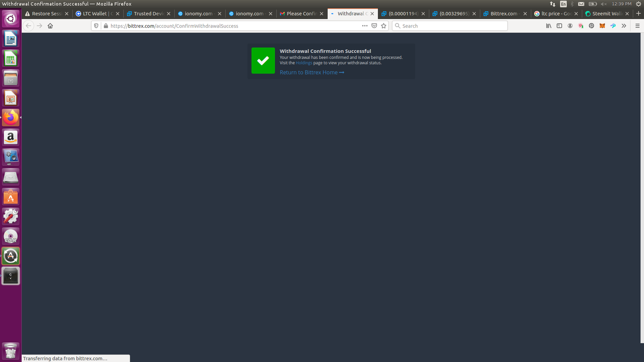The image size is (644, 362).
Task: Close the LTC Wallet tab
Action: 118,14
